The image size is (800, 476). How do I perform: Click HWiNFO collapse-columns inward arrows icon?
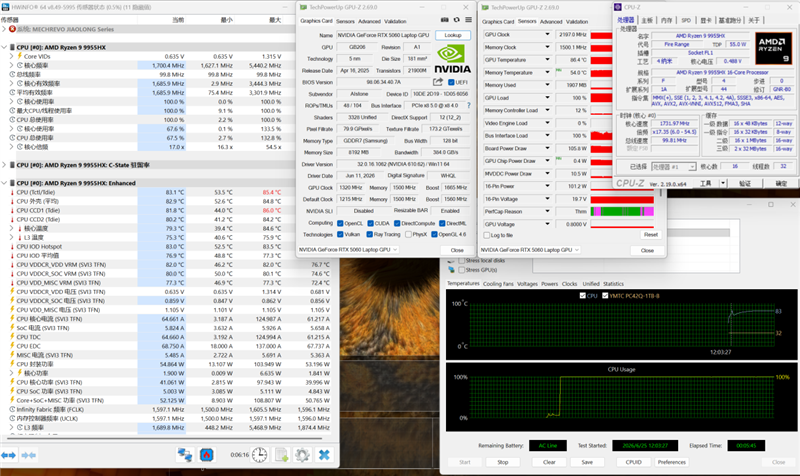29,455
